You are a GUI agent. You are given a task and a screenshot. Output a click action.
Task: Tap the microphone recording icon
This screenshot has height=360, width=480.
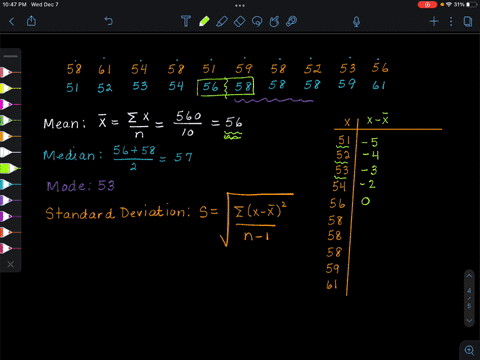coord(356,22)
